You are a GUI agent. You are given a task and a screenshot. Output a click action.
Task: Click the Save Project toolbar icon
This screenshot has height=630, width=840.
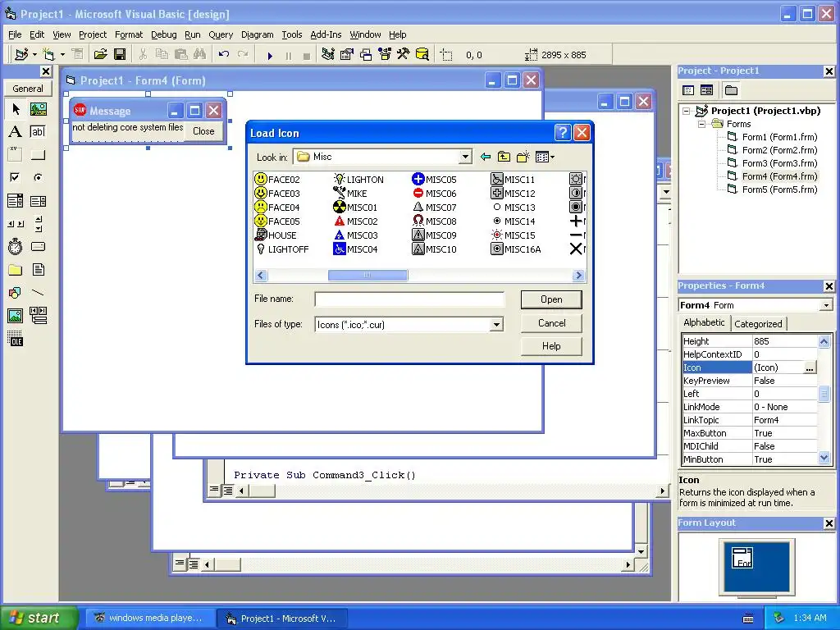point(120,54)
